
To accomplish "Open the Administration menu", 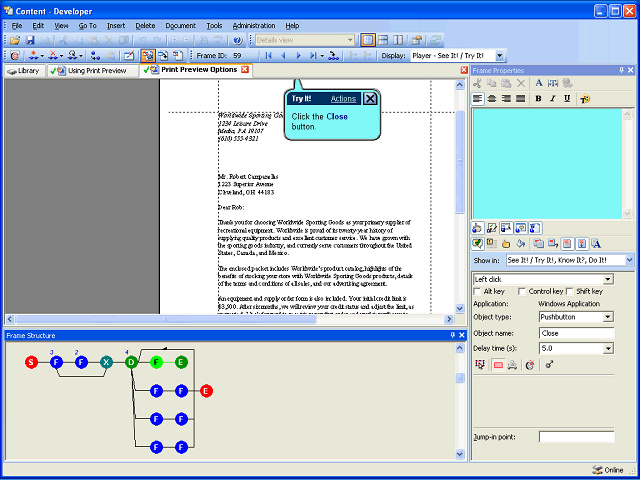I will point(254,26).
